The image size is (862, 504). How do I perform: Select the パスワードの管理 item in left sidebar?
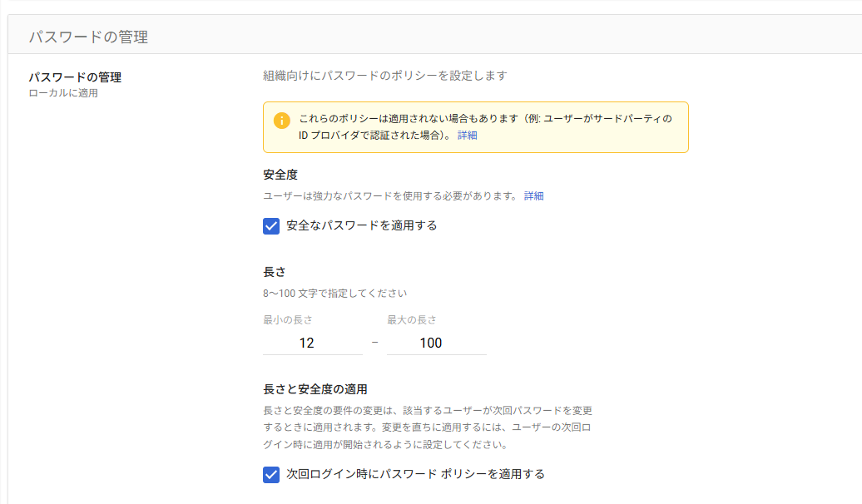pyautogui.click(x=75, y=77)
